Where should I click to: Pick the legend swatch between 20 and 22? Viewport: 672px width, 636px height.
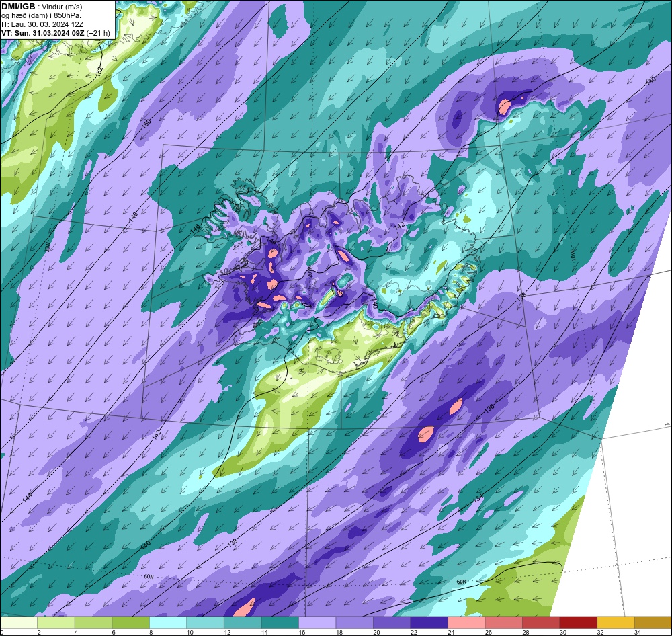point(392,623)
